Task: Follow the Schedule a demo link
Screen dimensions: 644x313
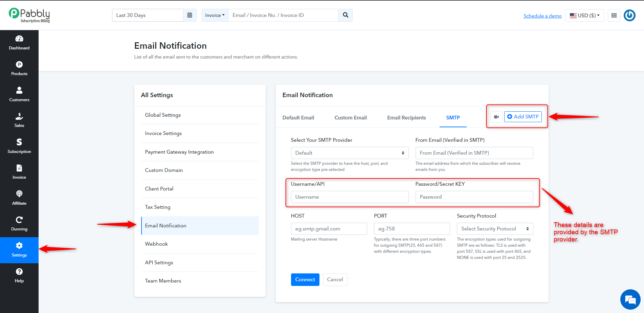Action: coord(542,16)
